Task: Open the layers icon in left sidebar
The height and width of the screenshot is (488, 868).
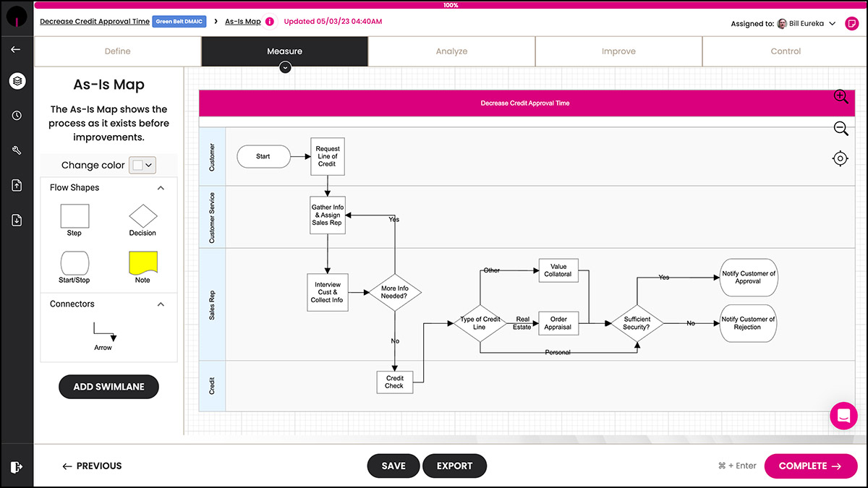Action: pos(17,81)
